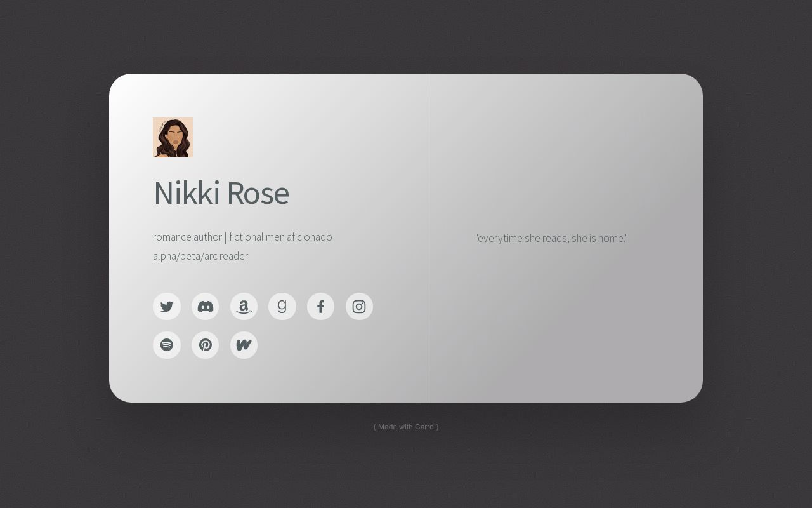Click the pipe separator in the bio line
Viewport: 812px width, 508px height.
pyautogui.click(x=225, y=237)
